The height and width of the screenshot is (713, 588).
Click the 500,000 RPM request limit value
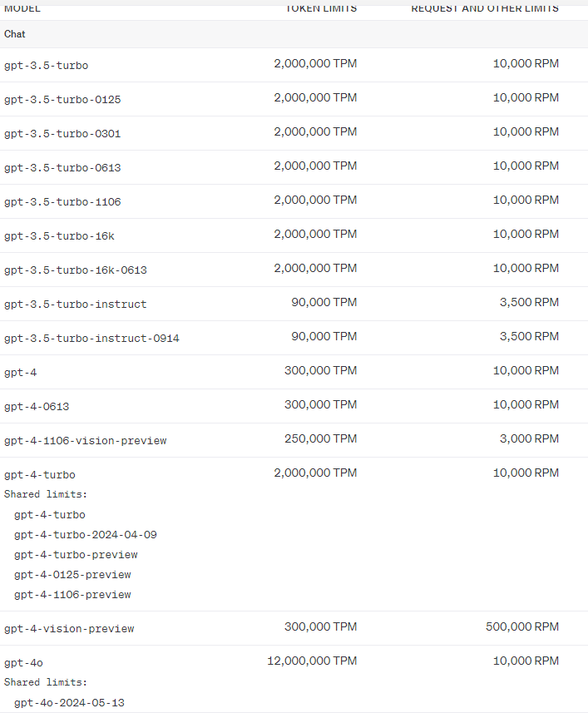522,627
